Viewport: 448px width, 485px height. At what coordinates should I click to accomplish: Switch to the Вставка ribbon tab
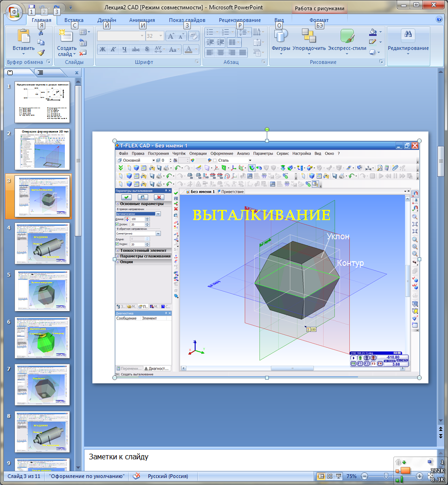pos(74,20)
